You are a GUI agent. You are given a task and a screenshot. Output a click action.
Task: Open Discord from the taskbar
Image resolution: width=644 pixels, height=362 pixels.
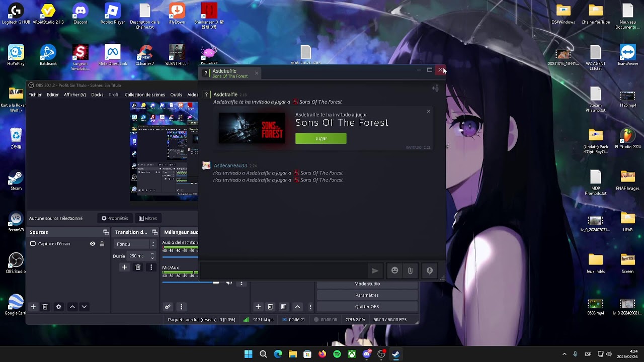click(x=367, y=354)
